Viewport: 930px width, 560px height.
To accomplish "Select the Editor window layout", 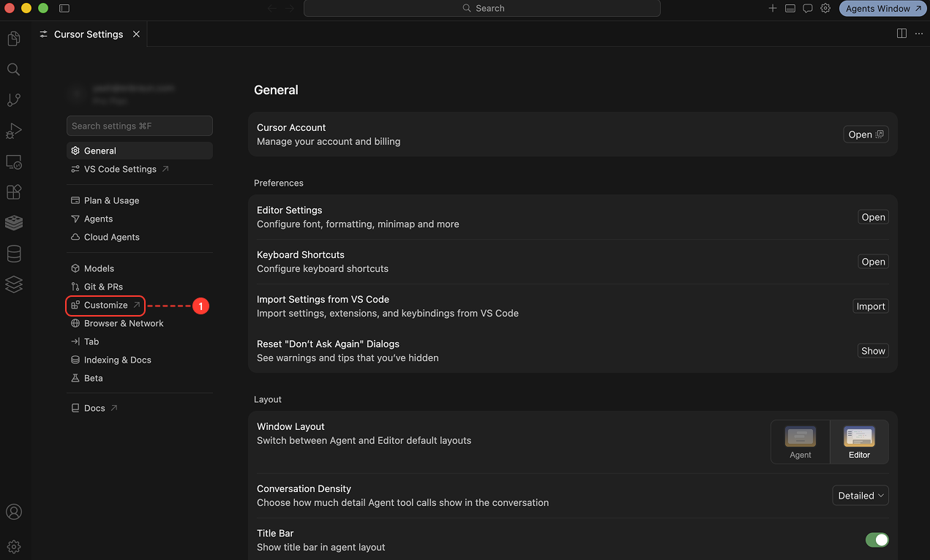I will click(x=859, y=442).
